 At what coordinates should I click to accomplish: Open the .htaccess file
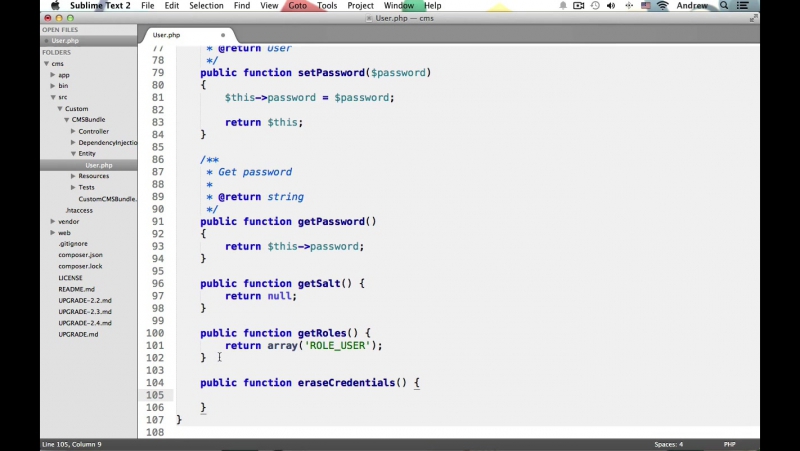(79, 210)
